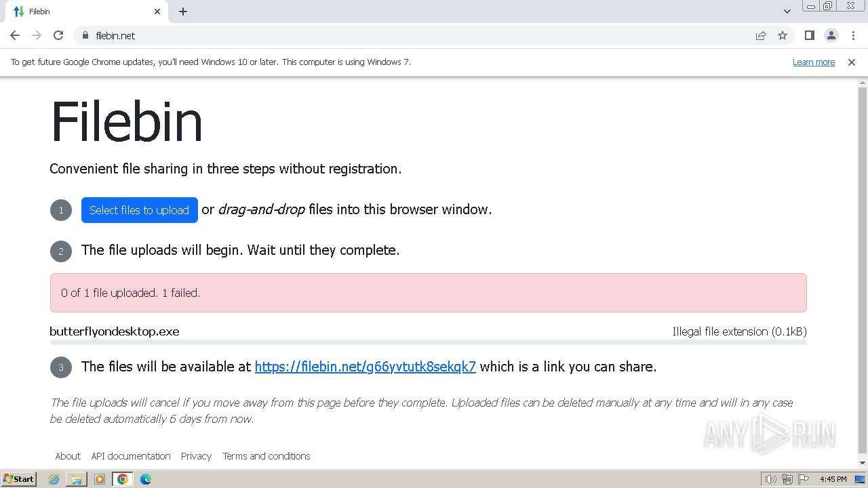Open the Chrome three-dot menu

(x=853, y=35)
